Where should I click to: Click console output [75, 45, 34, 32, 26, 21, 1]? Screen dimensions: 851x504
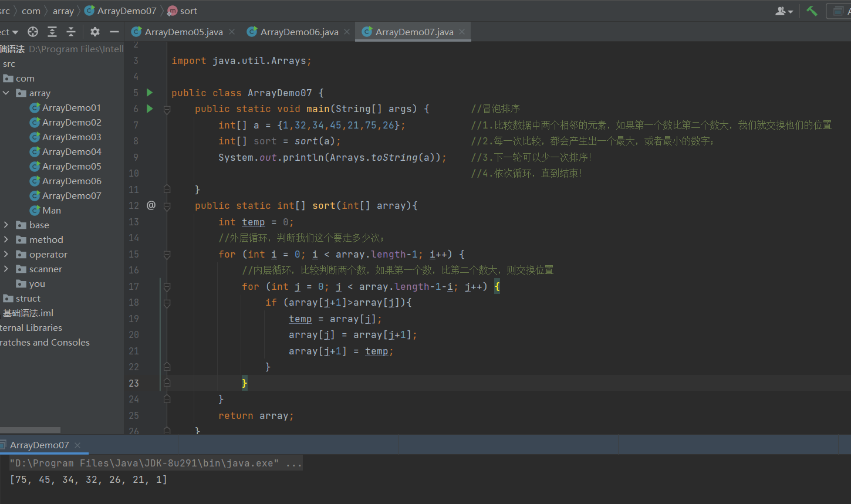pyautogui.click(x=89, y=480)
